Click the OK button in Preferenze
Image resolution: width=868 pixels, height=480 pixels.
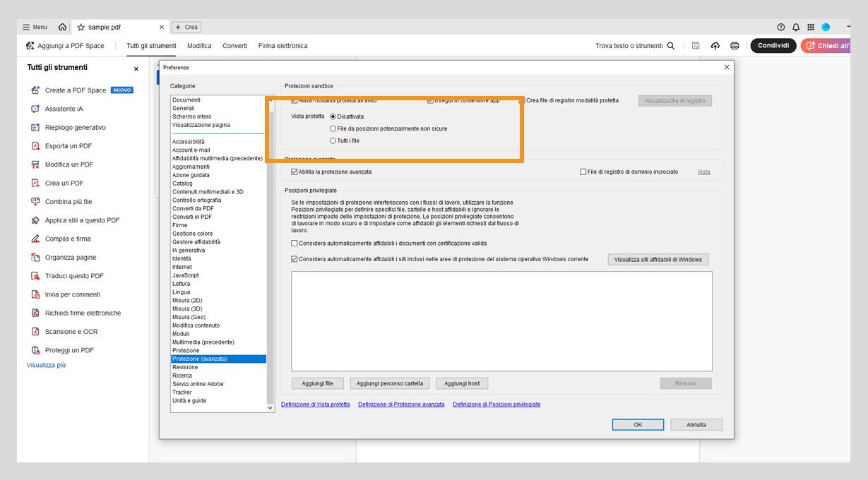637,424
